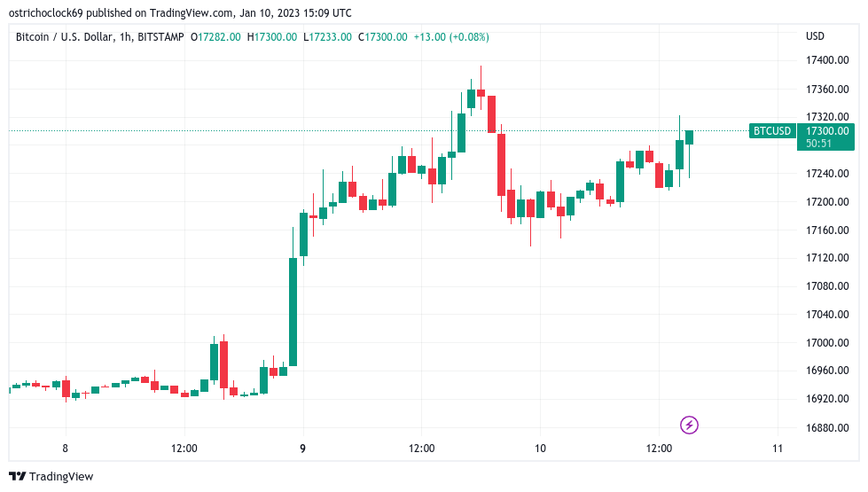Click the 16880.00 price axis label
The height and width of the screenshot is (492, 868).
[x=827, y=428]
